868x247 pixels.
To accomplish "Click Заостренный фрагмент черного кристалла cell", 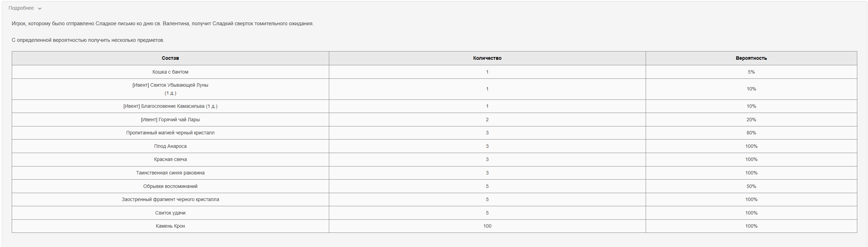I will pos(170,199).
